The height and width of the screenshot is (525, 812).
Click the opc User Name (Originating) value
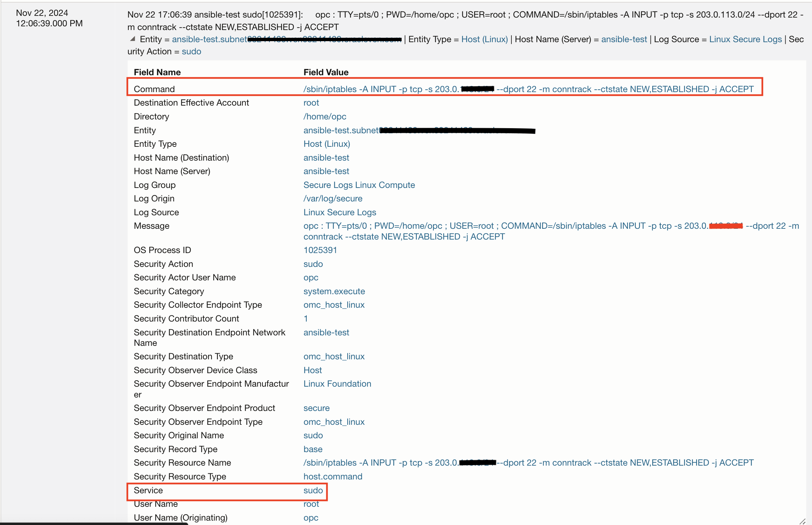point(310,518)
